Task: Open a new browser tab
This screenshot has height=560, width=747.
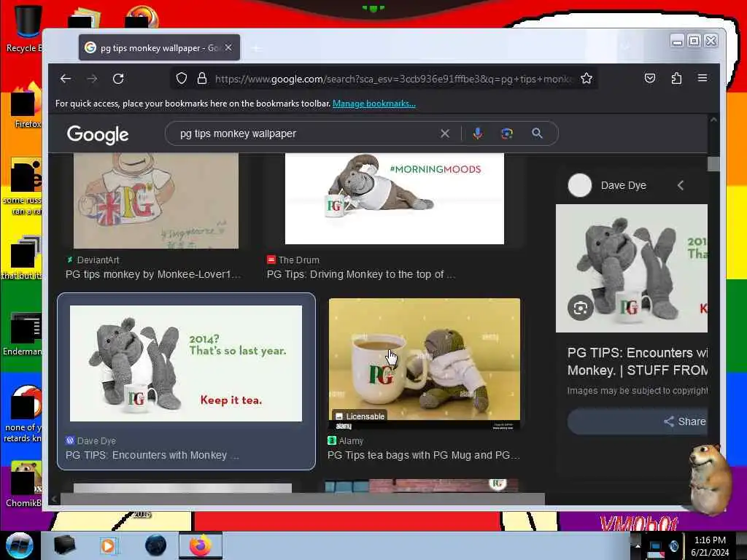Action: [x=256, y=48]
